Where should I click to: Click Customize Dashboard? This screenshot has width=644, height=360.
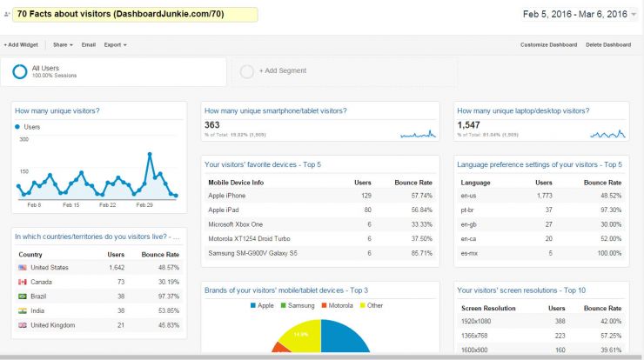pos(549,44)
